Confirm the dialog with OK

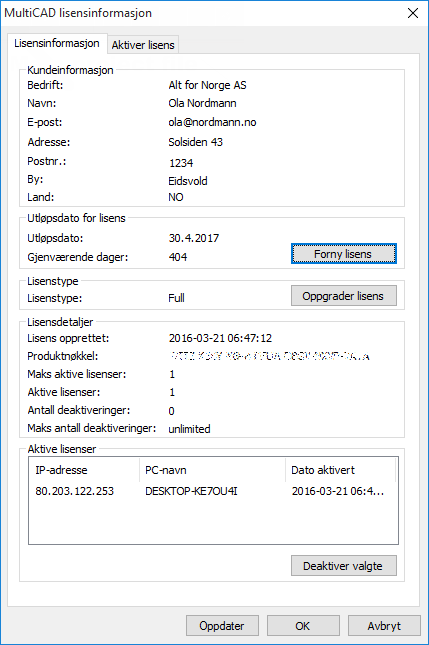(303, 626)
